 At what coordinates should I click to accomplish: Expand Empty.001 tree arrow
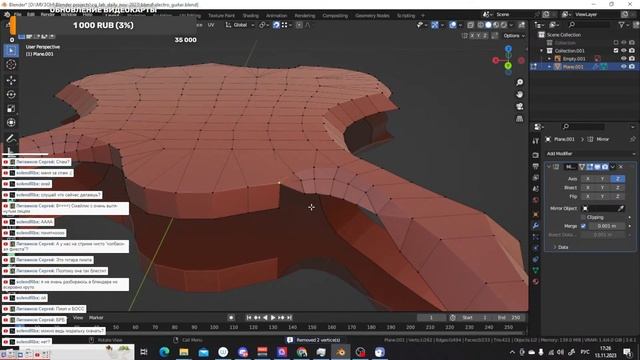(549, 59)
